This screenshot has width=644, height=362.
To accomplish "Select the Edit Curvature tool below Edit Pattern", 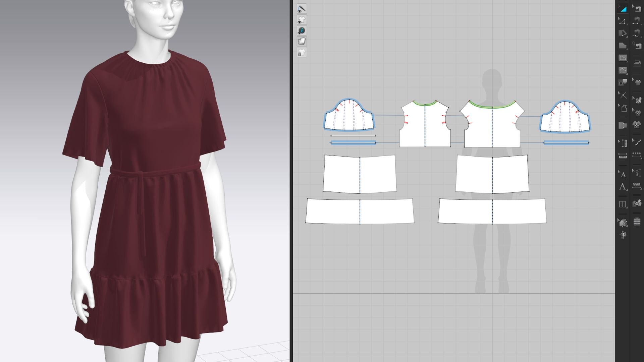I will 623,34.
